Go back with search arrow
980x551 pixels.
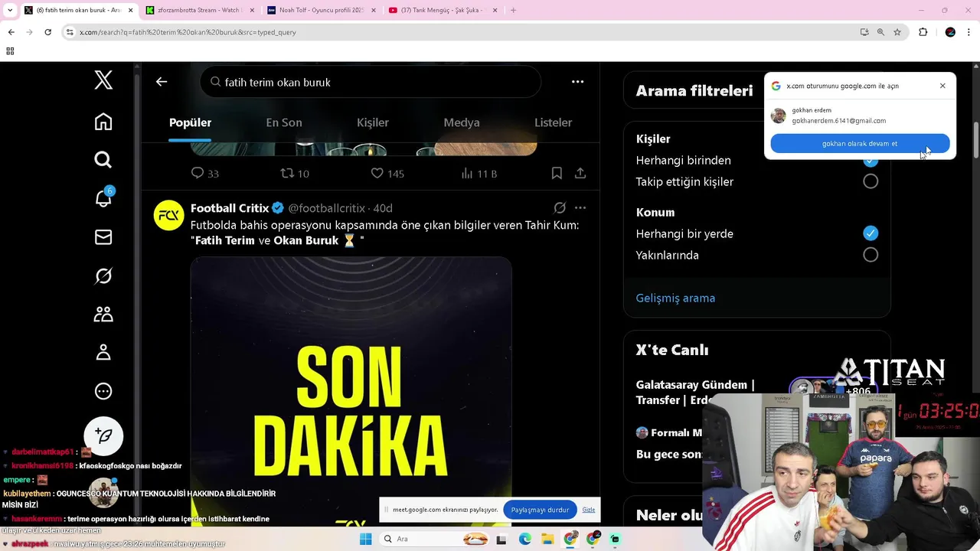pos(162,82)
